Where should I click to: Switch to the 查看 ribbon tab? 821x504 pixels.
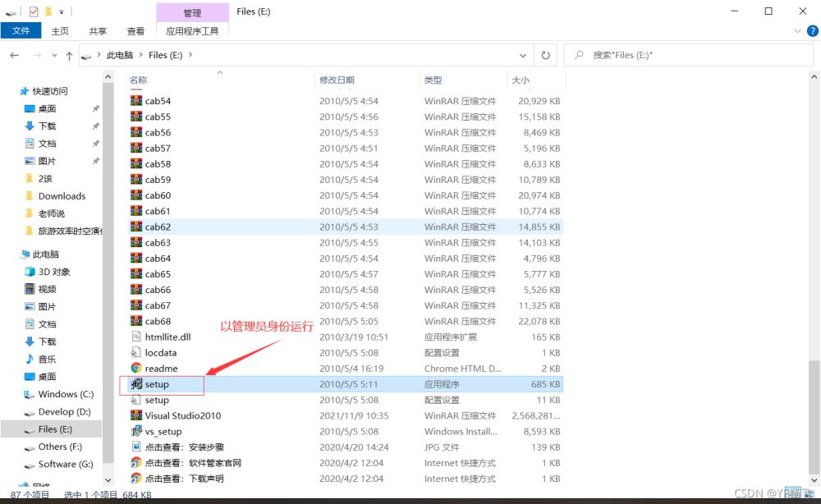pyautogui.click(x=135, y=31)
